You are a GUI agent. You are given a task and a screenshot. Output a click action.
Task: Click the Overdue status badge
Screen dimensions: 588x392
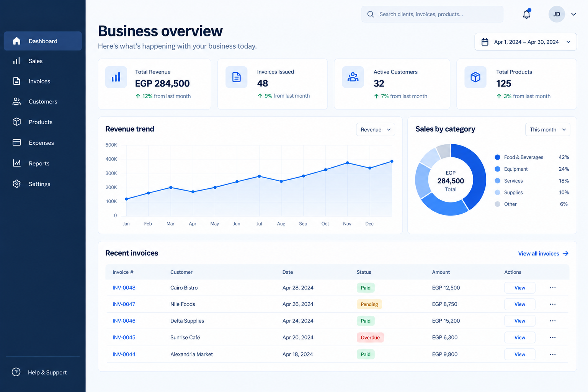click(370, 338)
